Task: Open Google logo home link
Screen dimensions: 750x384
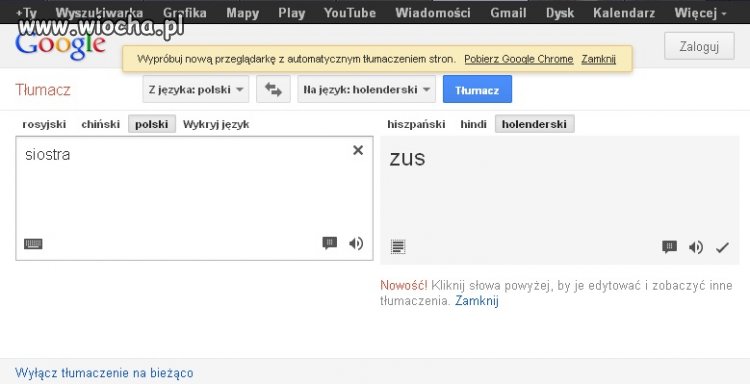Action: (x=60, y=45)
